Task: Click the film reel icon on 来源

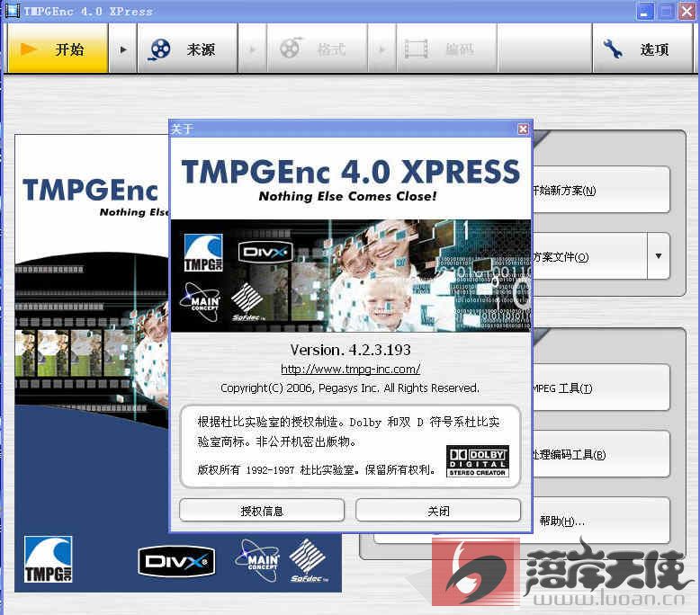Action: click(x=160, y=49)
